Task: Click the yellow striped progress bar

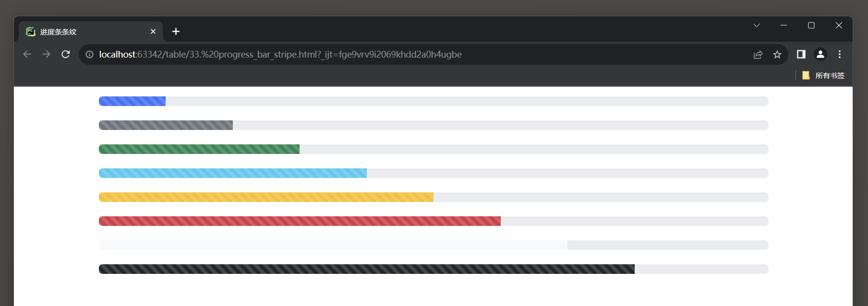Action: [x=266, y=197]
